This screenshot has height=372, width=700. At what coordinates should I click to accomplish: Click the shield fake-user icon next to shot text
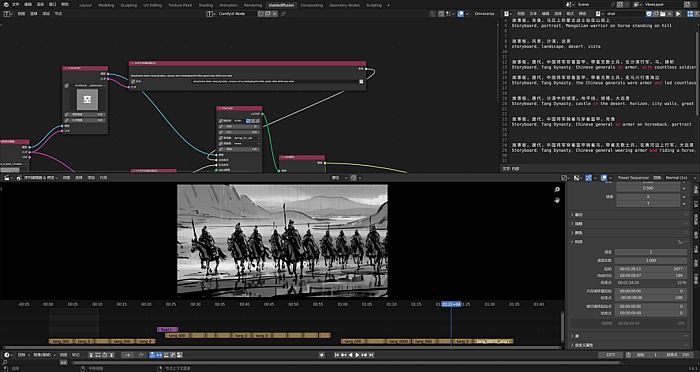tap(649, 14)
